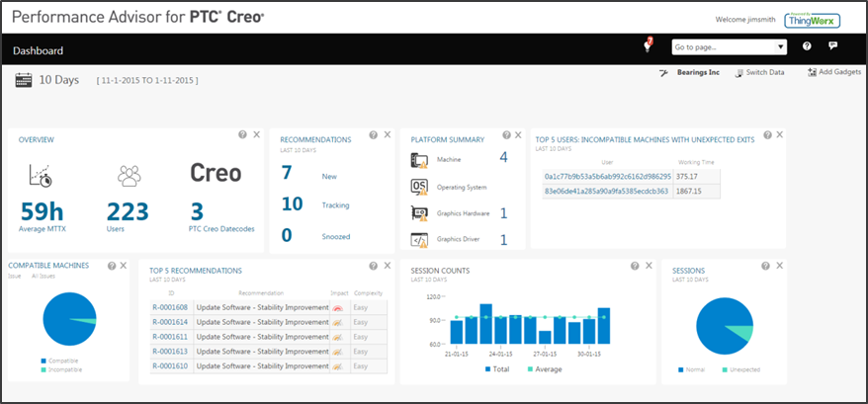This screenshot has height=404, width=868.
Task: Open recommendation R-0001608 link
Action: coord(170,307)
